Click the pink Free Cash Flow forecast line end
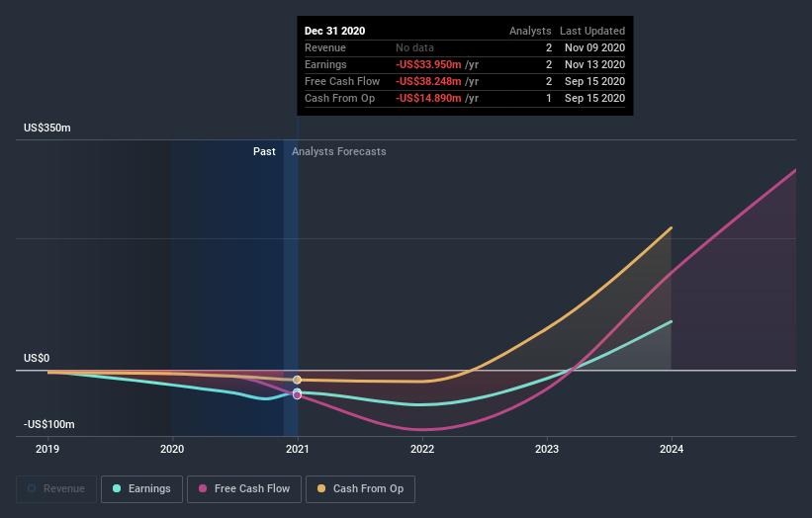This screenshot has height=518, width=812. (794, 171)
